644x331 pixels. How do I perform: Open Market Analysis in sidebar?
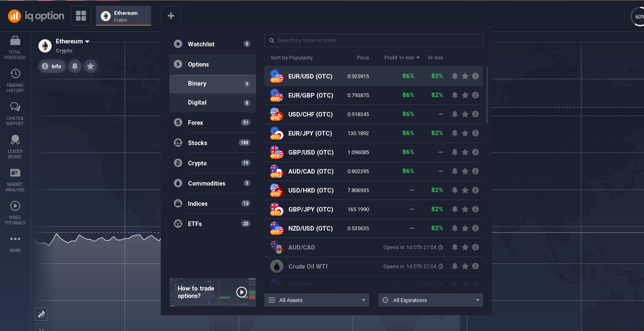point(15,173)
